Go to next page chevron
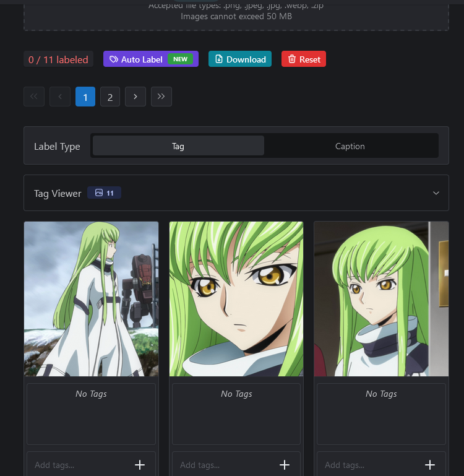This screenshot has width=464, height=476. click(x=135, y=97)
